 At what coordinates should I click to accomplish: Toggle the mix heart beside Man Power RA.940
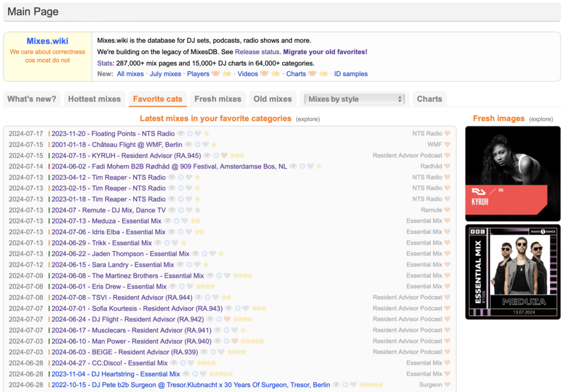click(235, 341)
